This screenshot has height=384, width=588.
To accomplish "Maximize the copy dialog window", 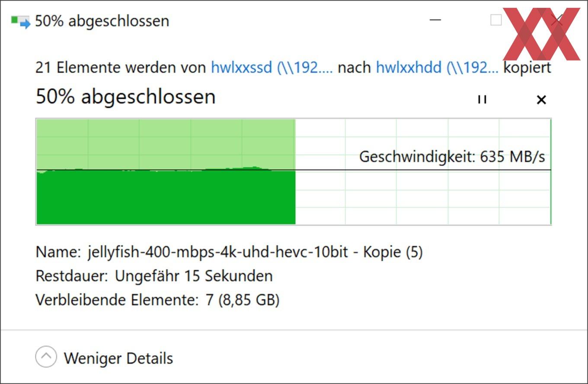I will tap(495, 20).
